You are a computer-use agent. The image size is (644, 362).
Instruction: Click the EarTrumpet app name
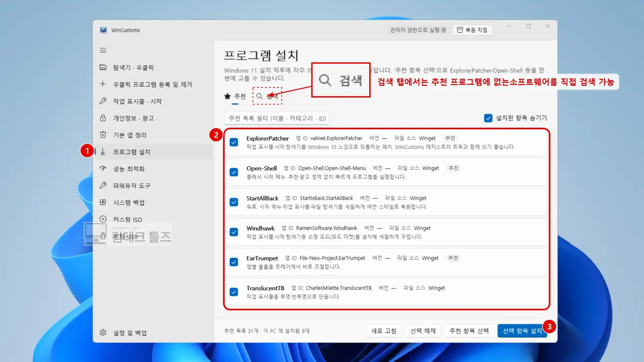pos(262,258)
